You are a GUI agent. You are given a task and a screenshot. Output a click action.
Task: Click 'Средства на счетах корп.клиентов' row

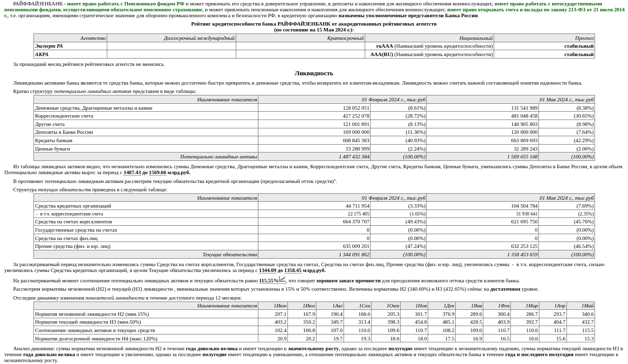tap(314, 221)
